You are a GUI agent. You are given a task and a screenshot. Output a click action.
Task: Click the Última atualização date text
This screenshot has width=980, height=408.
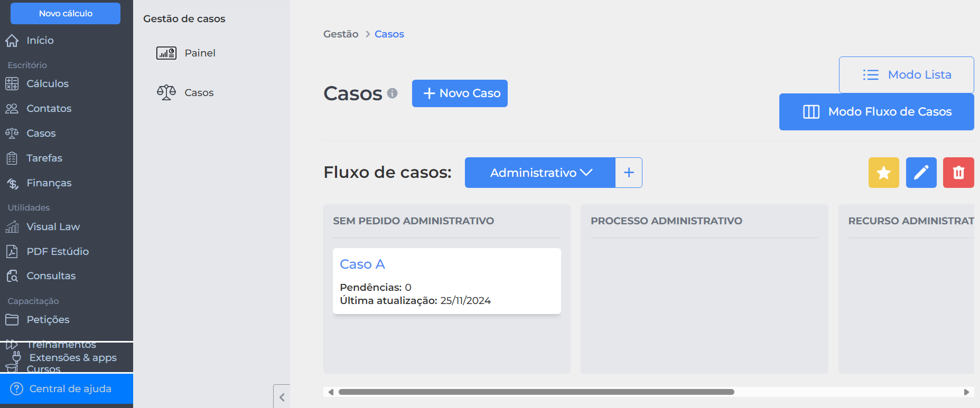point(415,301)
